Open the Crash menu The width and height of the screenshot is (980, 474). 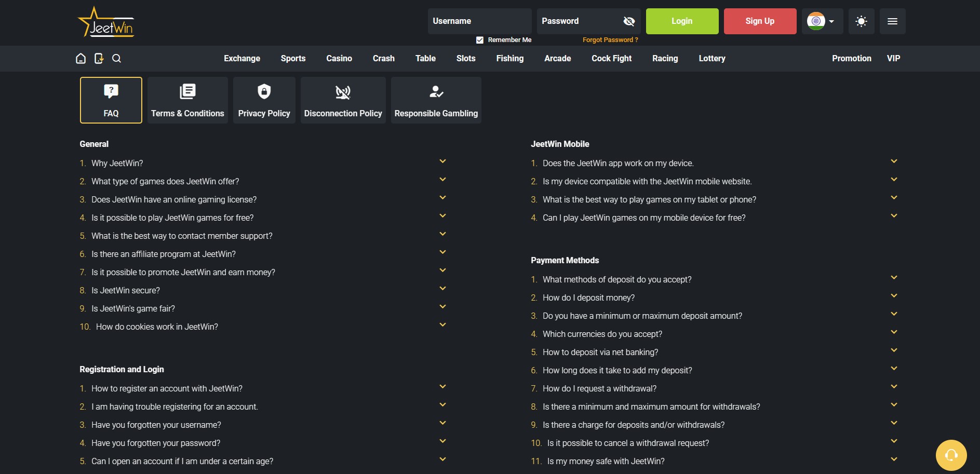click(384, 59)
